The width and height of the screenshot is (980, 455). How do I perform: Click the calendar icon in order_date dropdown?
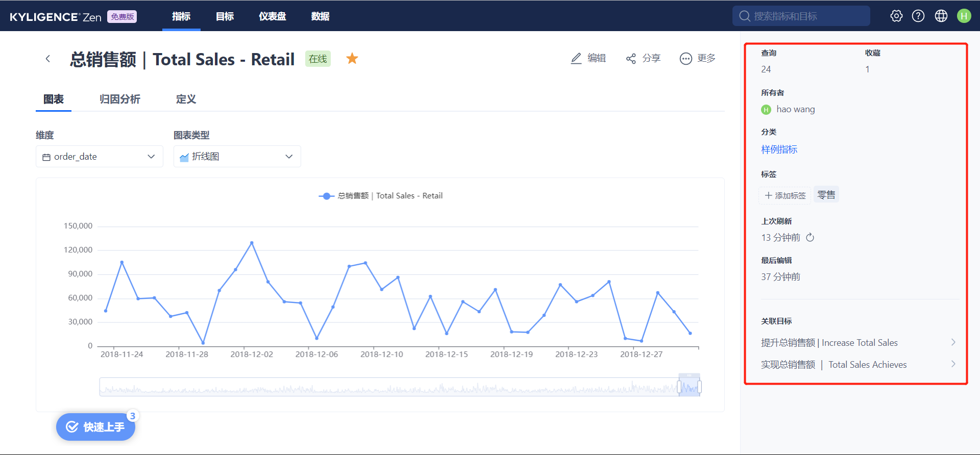click(46, 157)
